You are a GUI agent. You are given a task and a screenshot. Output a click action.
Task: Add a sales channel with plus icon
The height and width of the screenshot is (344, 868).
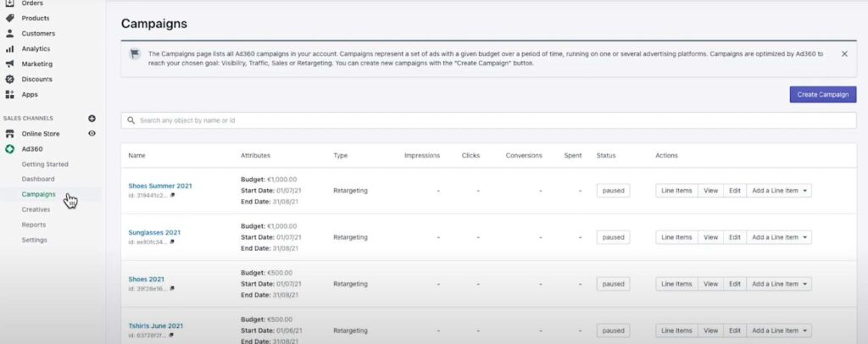tap(92, 119)
